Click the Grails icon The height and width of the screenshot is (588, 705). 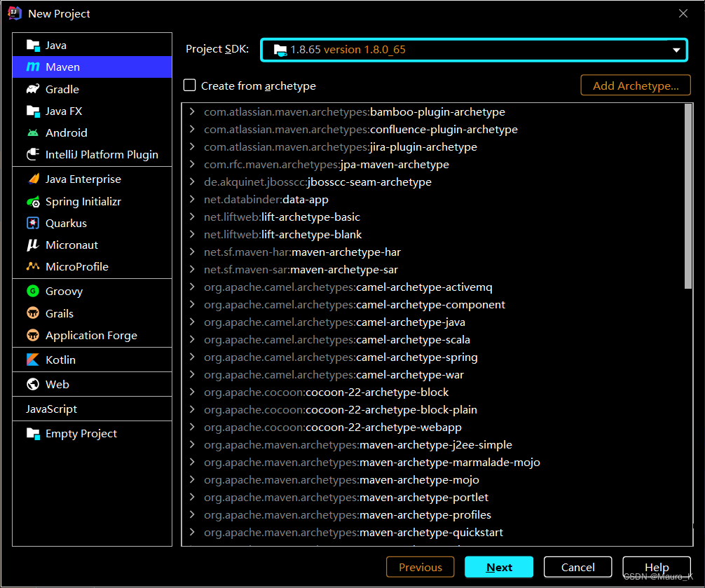[33, 313]
